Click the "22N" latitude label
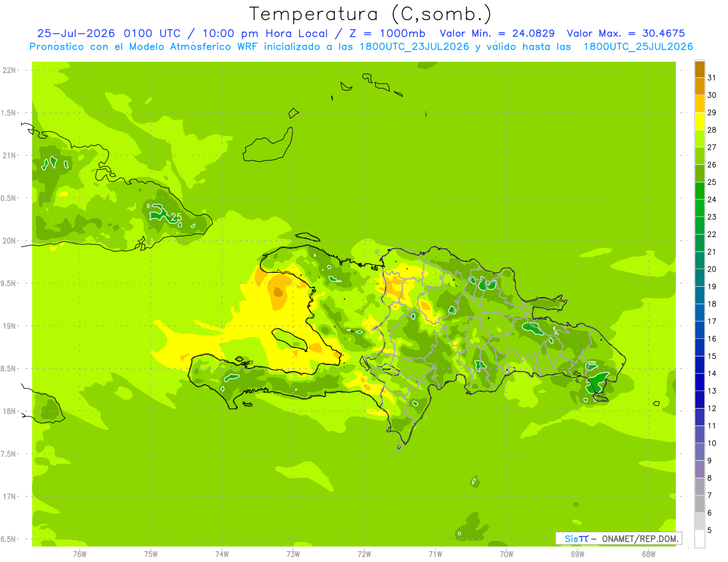728x562 pixels. (10, 70)
